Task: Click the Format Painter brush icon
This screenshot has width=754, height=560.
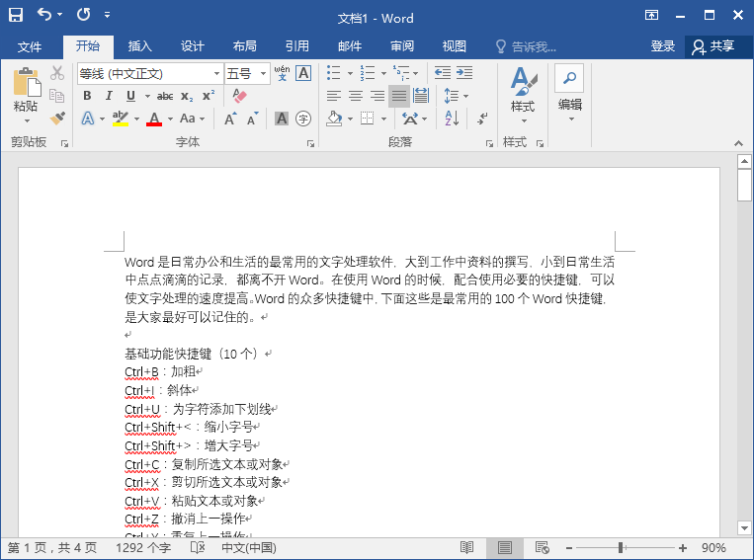Action: tap(57, 119)
